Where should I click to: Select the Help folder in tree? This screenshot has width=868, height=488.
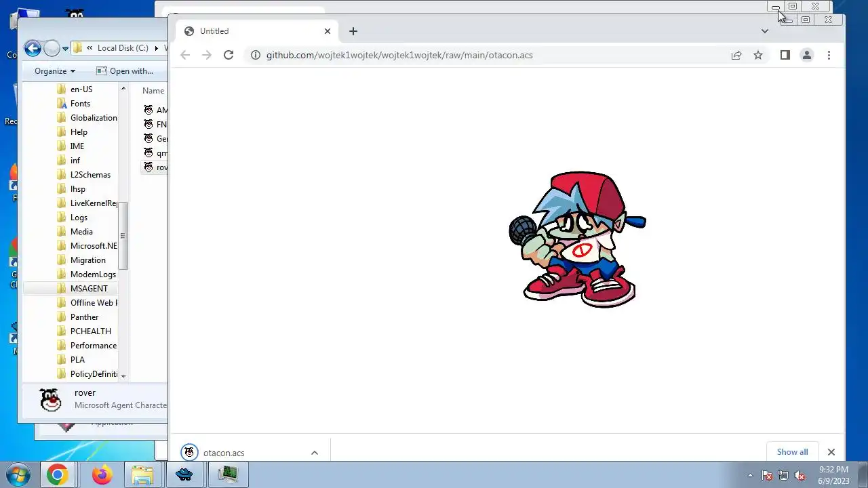[79, 131]
